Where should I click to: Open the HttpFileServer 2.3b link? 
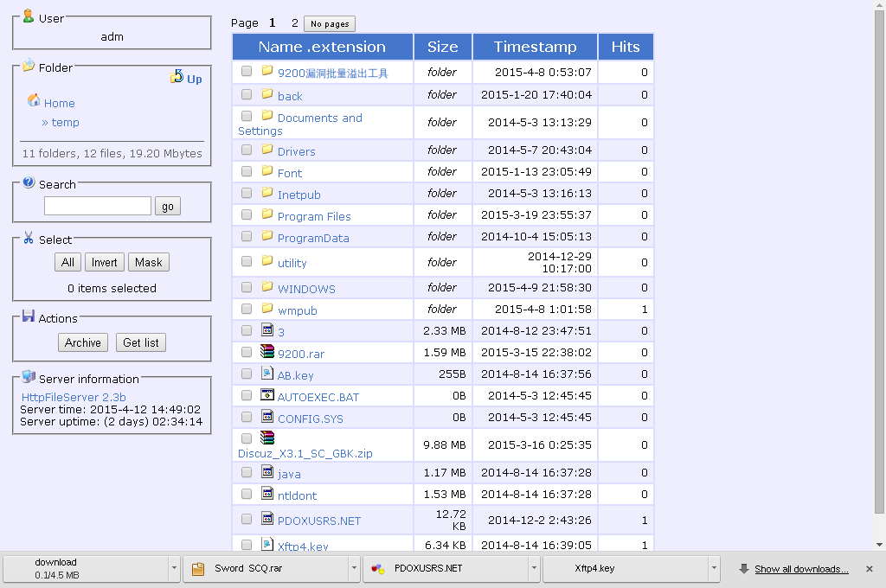click(74, 397)
